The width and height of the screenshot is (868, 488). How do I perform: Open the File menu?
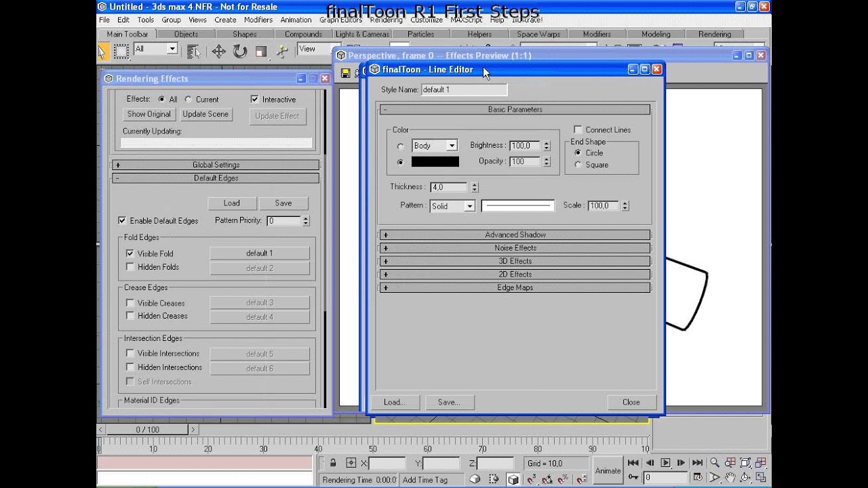tap(104, 20)
